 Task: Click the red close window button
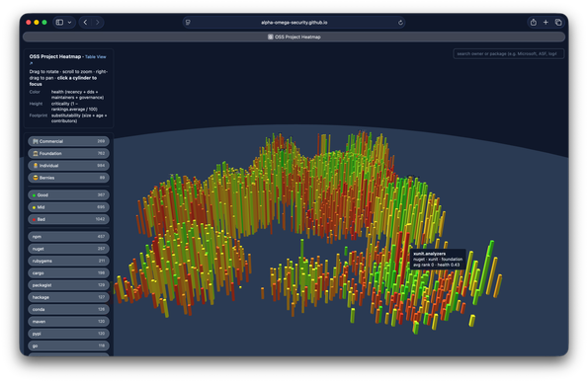tap(29, 23)
